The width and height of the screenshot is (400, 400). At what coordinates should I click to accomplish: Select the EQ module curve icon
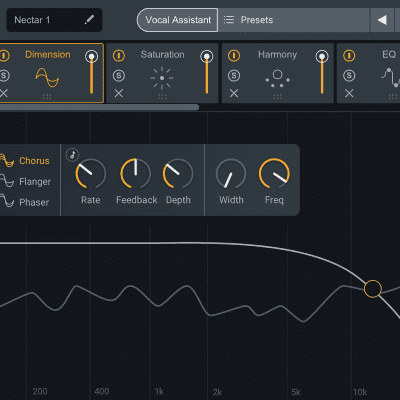(x=391, y=77)
